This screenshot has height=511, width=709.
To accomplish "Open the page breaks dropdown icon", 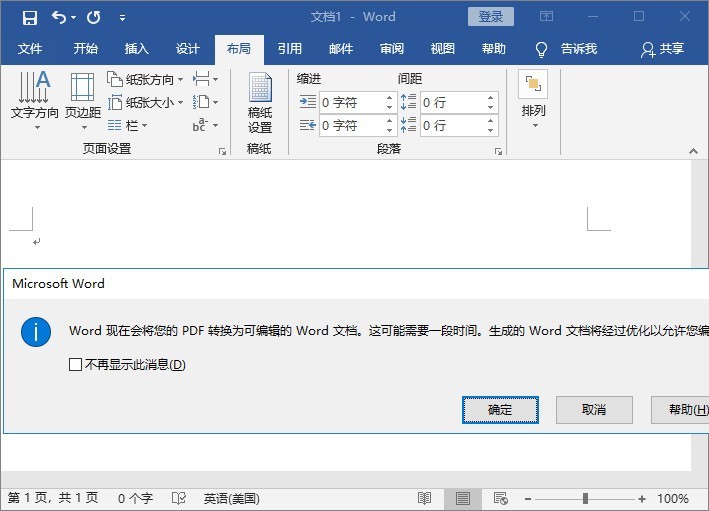I will point(205,80).
